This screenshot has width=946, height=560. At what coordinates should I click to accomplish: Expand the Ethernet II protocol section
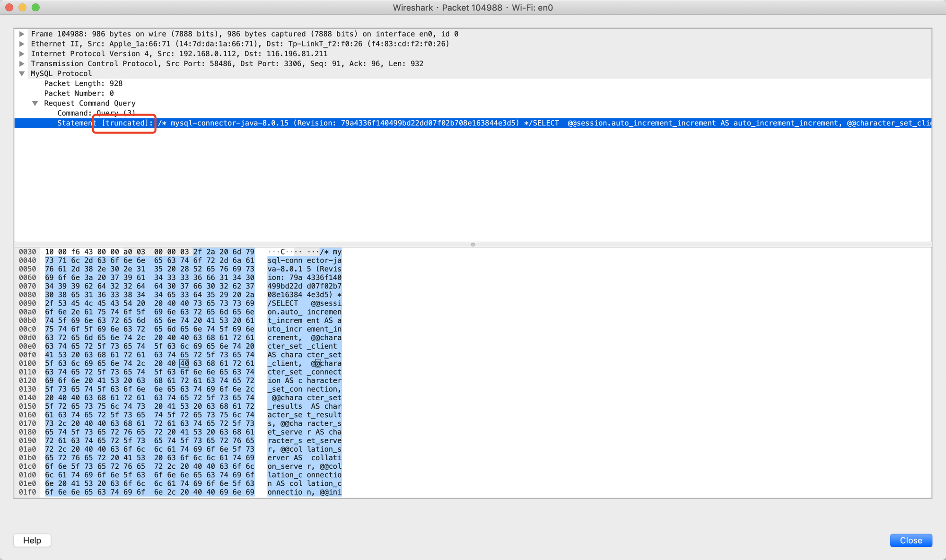point(22,44)
